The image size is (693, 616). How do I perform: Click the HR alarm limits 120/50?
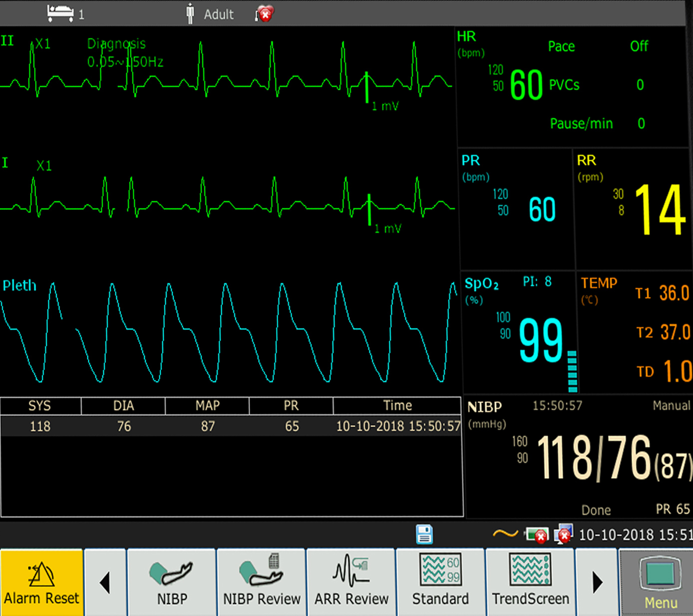tap(497, 77)
